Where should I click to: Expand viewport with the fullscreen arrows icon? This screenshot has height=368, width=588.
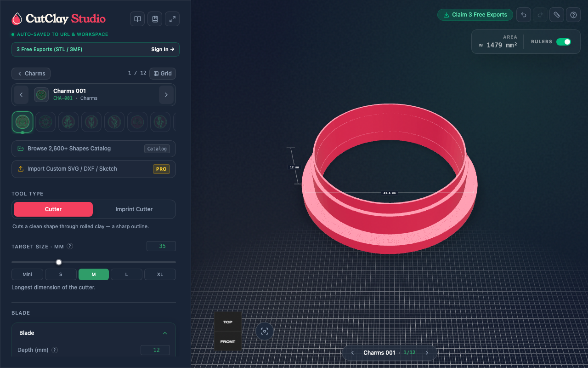point(172,19)
